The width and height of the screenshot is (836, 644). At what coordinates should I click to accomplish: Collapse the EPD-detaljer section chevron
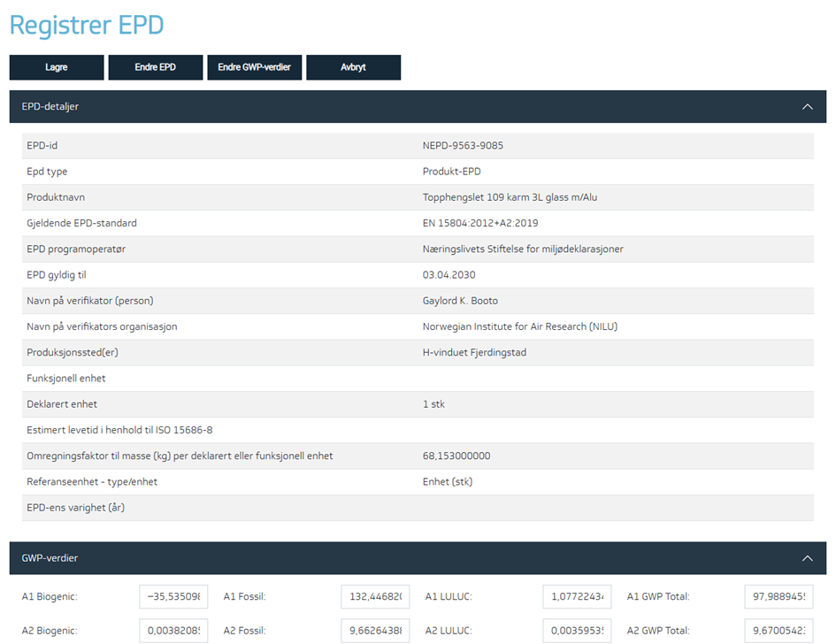[807, 106]
